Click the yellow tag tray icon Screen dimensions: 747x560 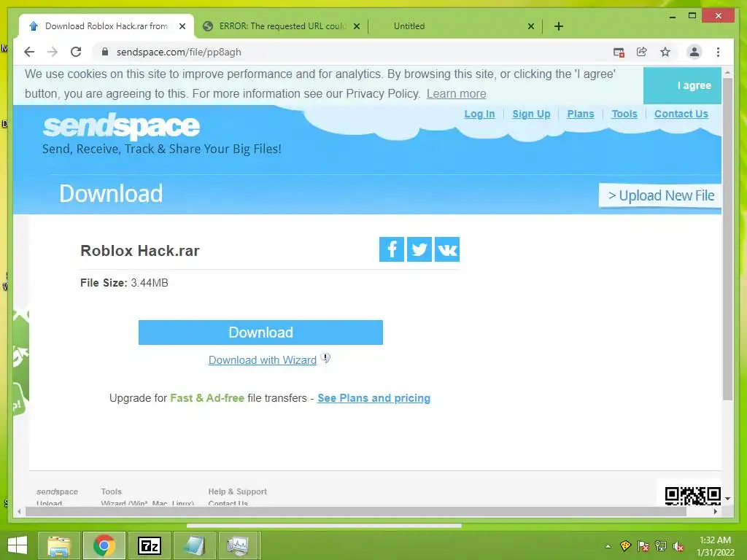(625, 546)
